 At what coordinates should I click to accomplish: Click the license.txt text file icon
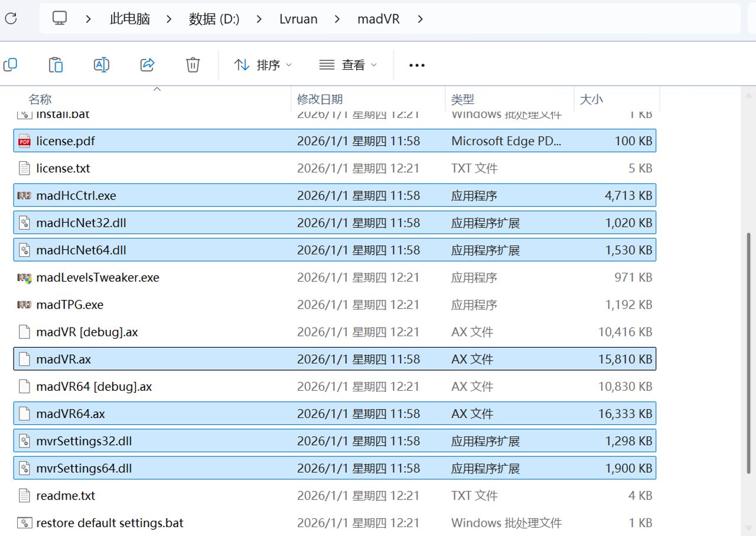[24, 168]
